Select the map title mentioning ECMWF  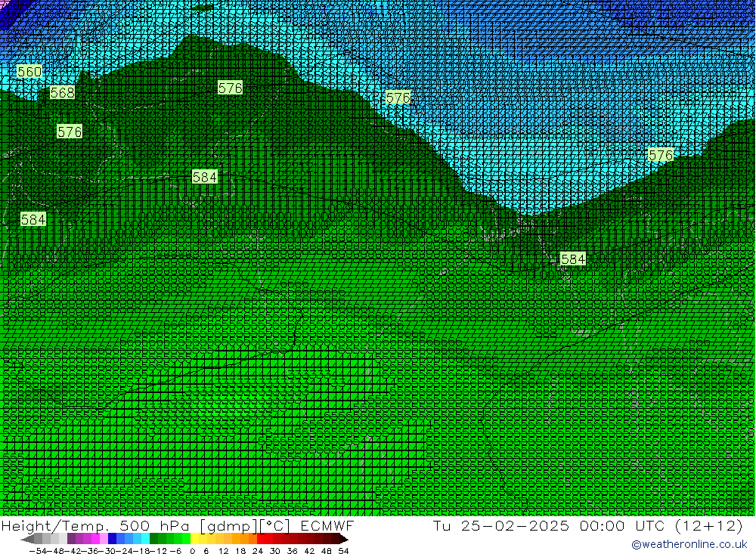(x=178, y=525)
